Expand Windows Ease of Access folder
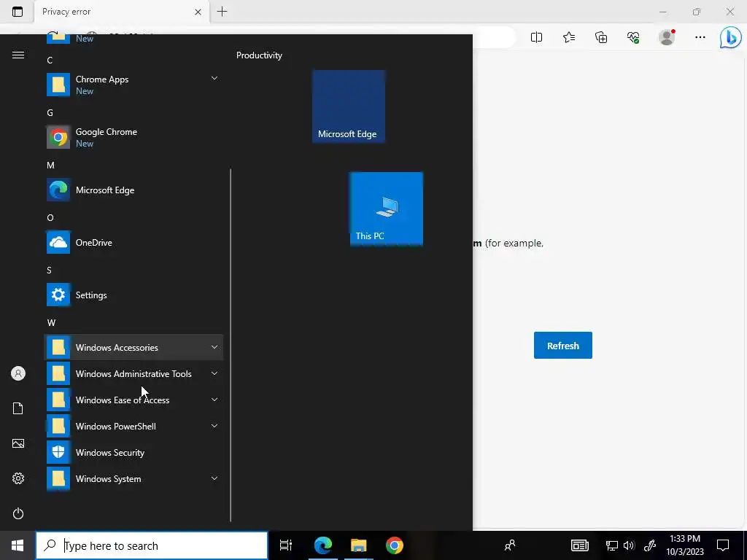Image resolution: width=747 pixels, height=560 pixels. point(134,400)
